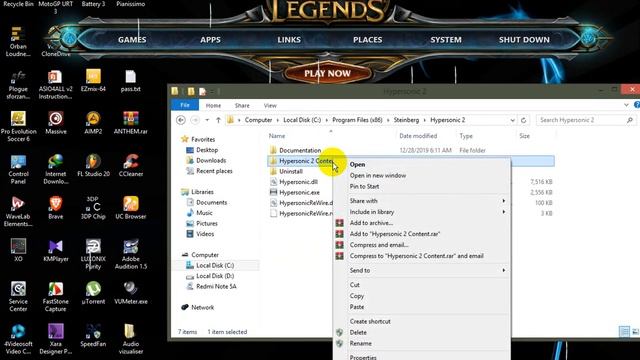Expand the ribbon chevron in Explorer

click(x=626, y=105)
